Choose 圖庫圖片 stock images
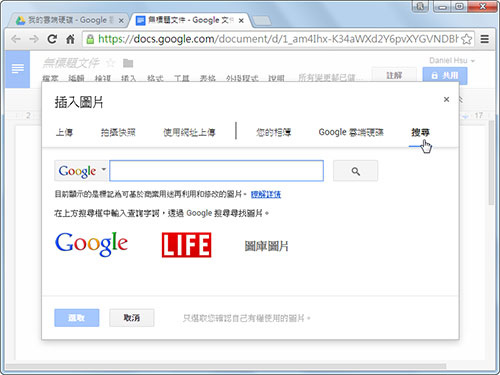The height and width of the screenshot is (375, 500). click(x=266, y=246)
